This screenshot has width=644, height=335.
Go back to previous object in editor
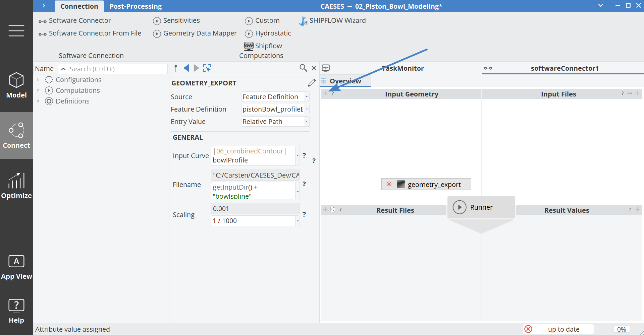(186, 68)
